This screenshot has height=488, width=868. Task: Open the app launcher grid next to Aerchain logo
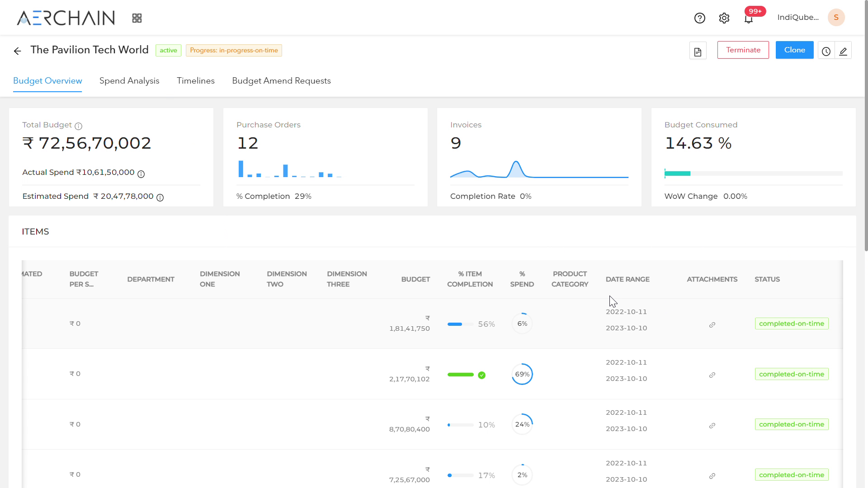pyautogui.click(x=137, y=18)
